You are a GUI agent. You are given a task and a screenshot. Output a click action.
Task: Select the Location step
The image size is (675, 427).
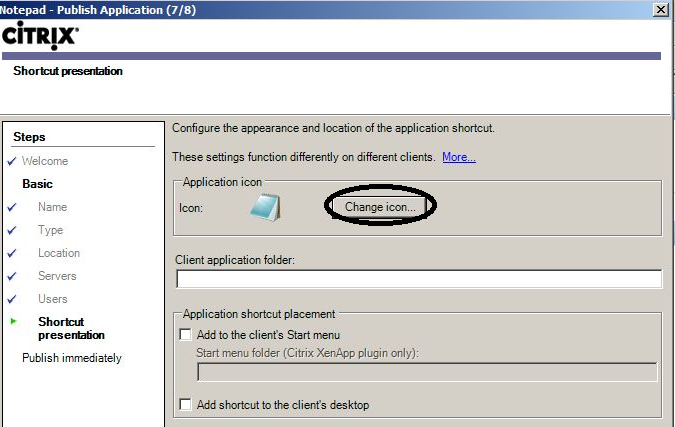click(x=59, y=253)
